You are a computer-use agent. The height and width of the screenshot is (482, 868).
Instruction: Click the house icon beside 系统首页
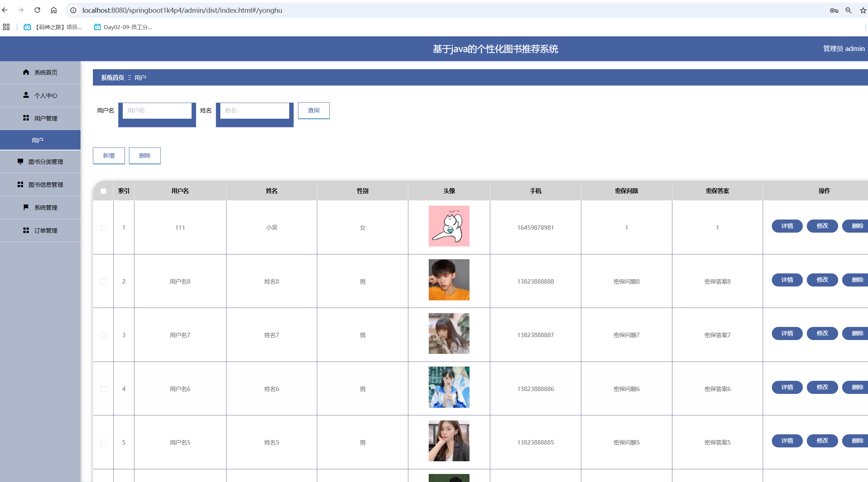26,72
